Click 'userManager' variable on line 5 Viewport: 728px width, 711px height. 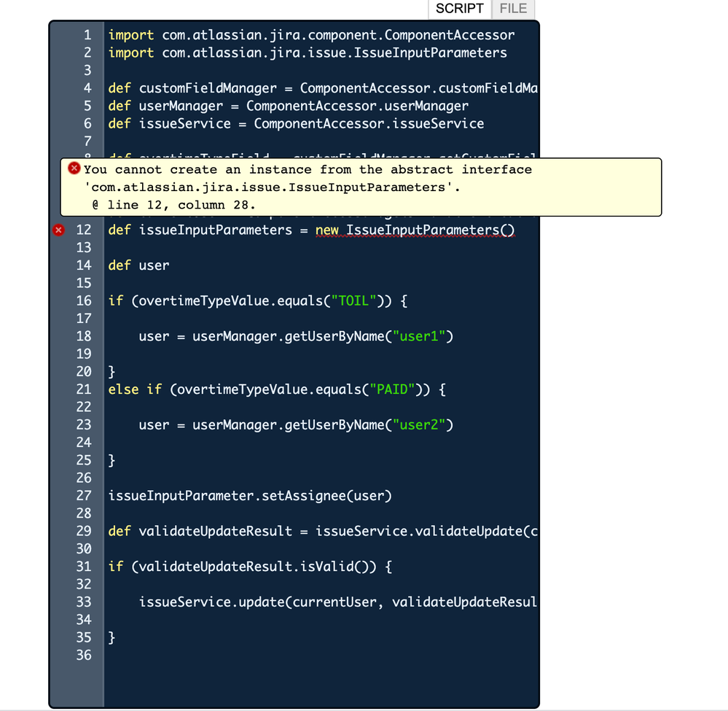[x=181, y=106]
